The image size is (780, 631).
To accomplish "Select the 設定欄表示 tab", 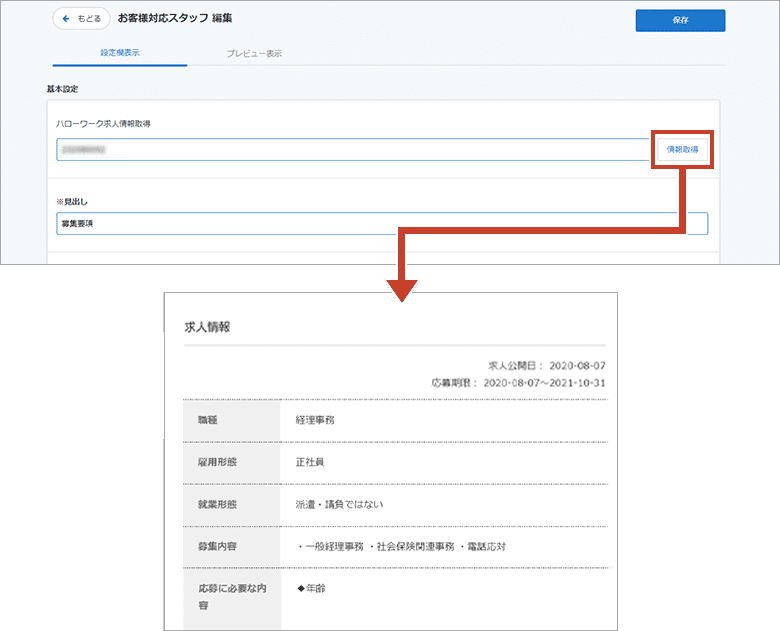I will coord(120,53).
